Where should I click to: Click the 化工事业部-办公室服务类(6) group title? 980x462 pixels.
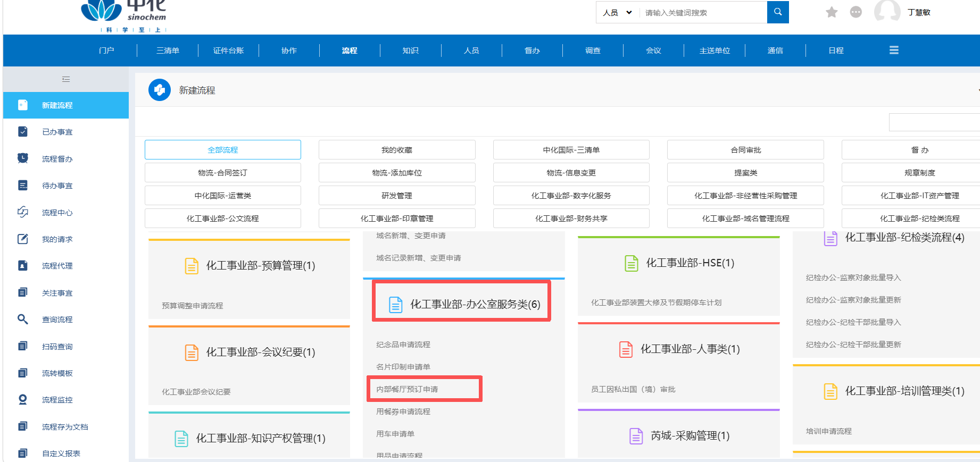475,304
